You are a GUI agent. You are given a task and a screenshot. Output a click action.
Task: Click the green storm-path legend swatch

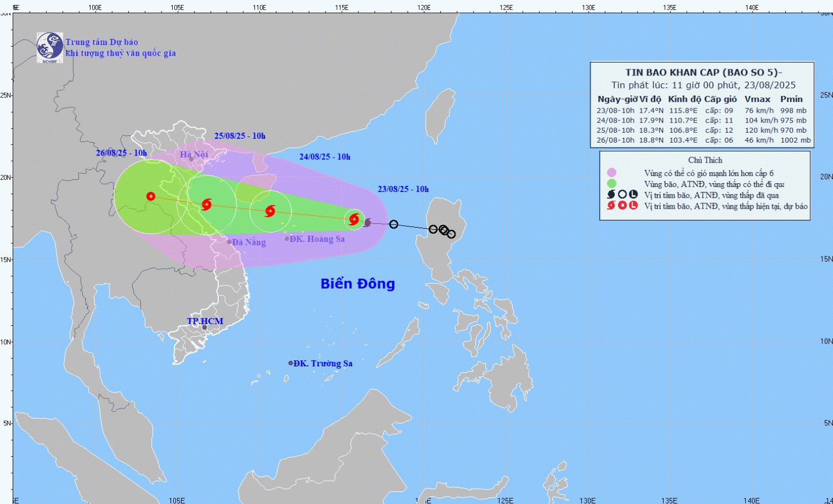[611, 184]
